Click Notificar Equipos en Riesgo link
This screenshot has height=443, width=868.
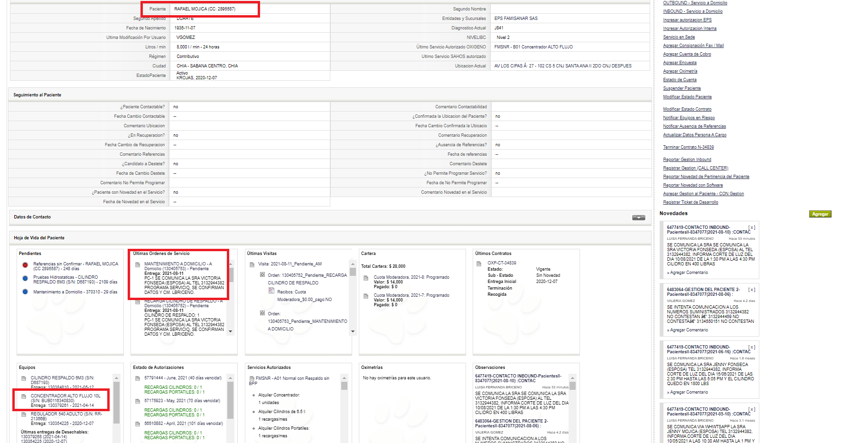point(689,118)
